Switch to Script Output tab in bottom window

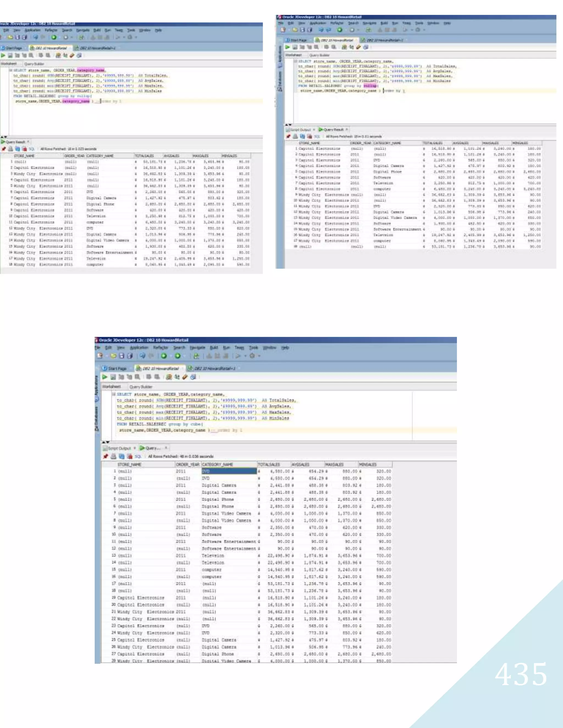[117, 448]
